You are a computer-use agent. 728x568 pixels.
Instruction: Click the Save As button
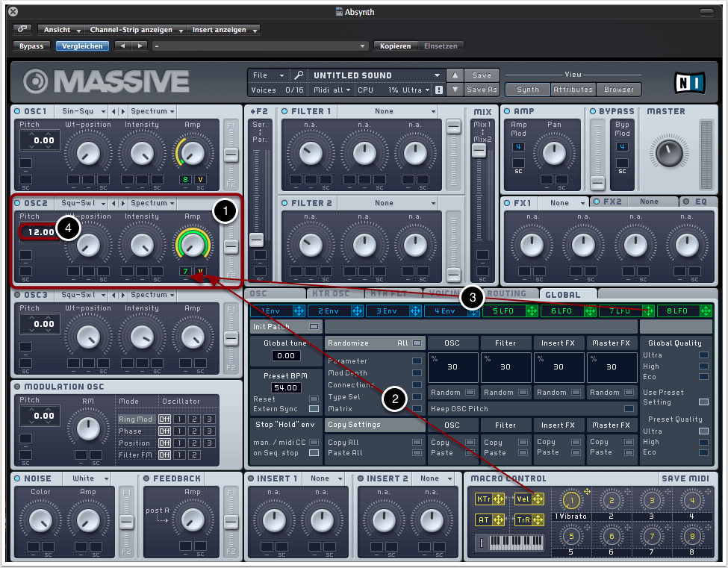coord(482,90)
